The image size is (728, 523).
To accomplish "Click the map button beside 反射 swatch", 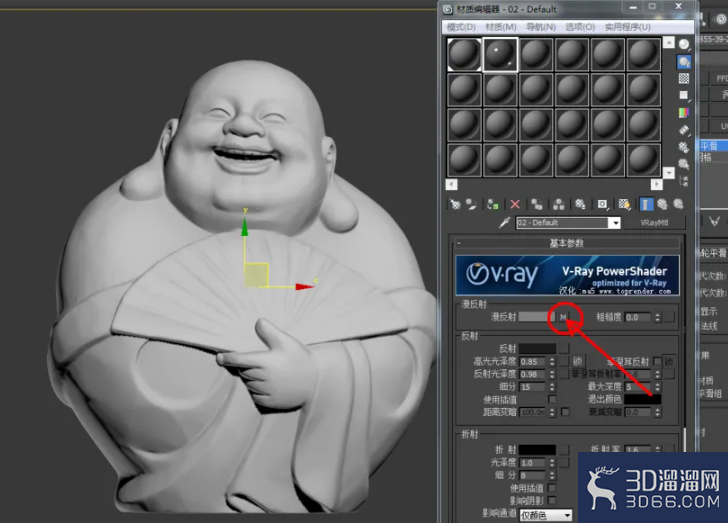I will pyautogui.click(x=564, y=348).
